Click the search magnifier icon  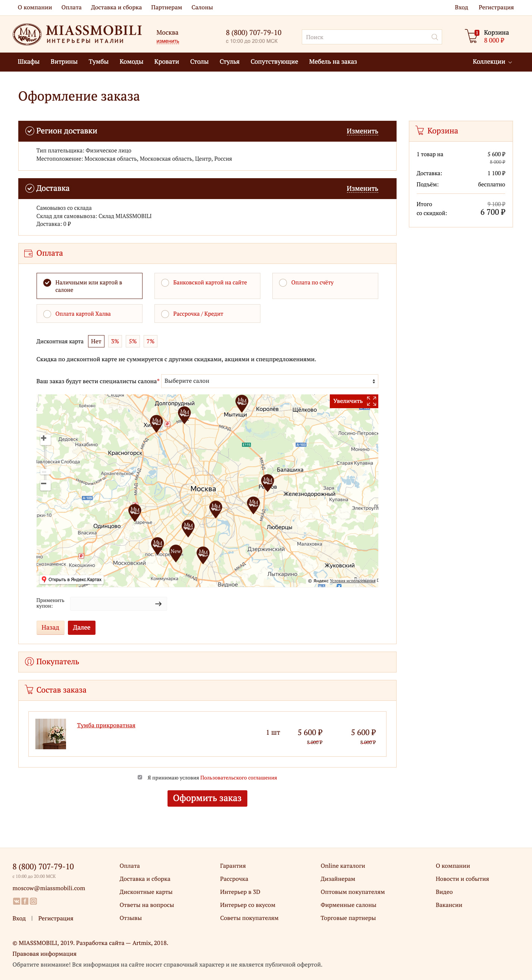click(435, 37)
